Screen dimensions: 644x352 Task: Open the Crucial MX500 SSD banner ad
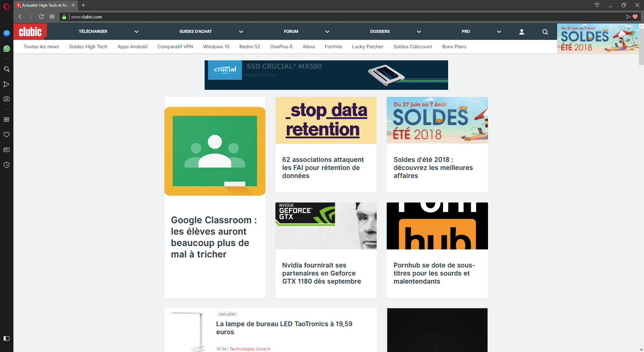pos(326,75)
